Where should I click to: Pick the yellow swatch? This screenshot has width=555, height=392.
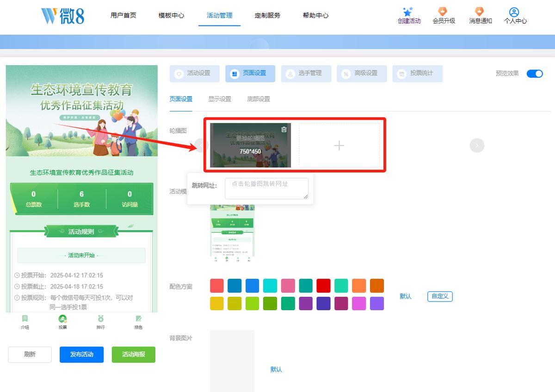coord(217,303)
